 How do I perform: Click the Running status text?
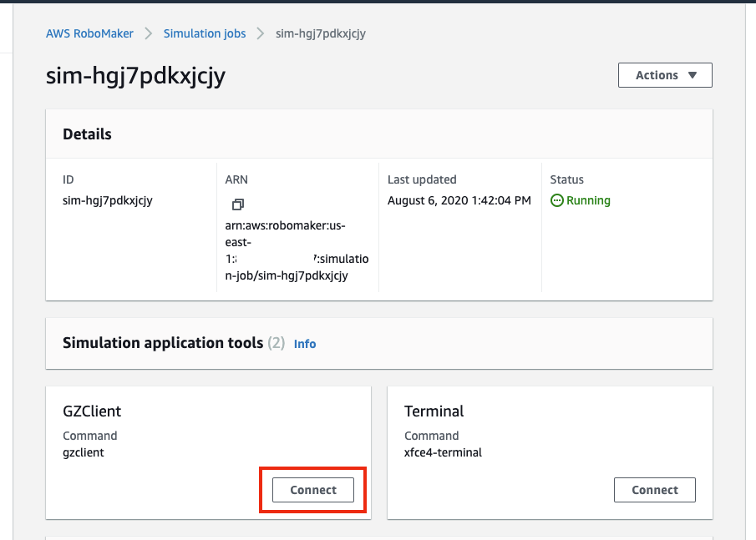point(588,200)
